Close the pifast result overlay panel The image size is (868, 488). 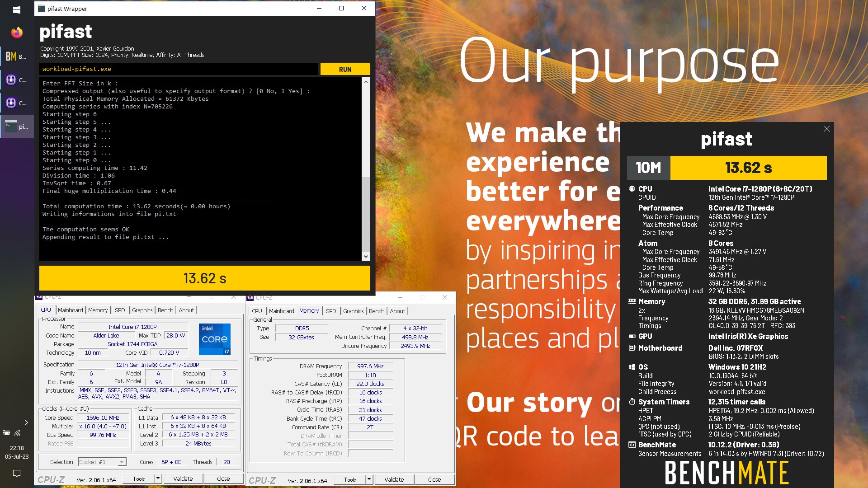coord(827,129)
